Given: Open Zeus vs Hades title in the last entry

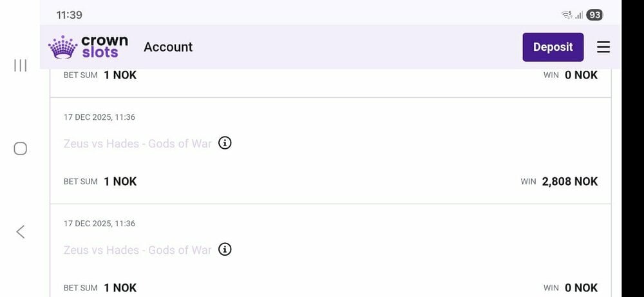Looking at the screenshot, I should 137,250.
